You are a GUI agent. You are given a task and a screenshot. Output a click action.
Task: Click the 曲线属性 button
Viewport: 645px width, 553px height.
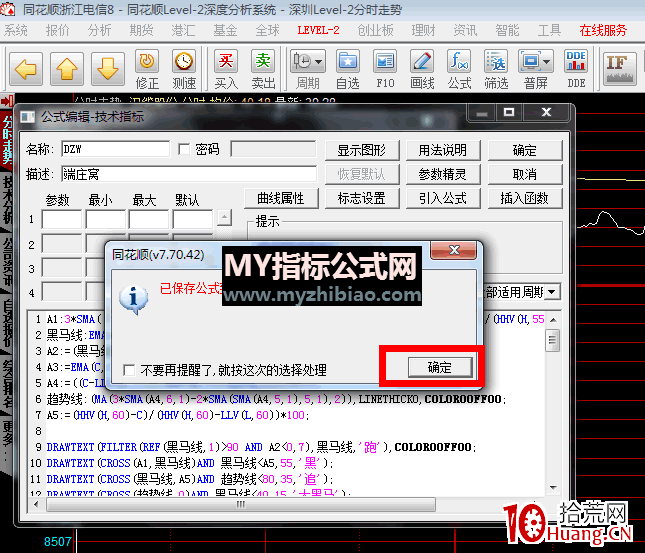click(x=281, y=198)
